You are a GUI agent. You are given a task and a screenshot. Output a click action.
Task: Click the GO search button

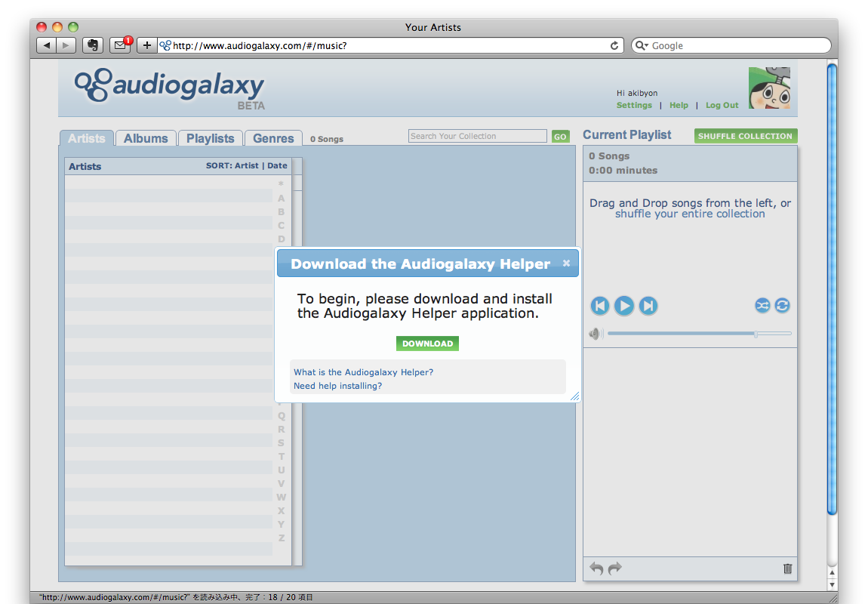(561, 137)
